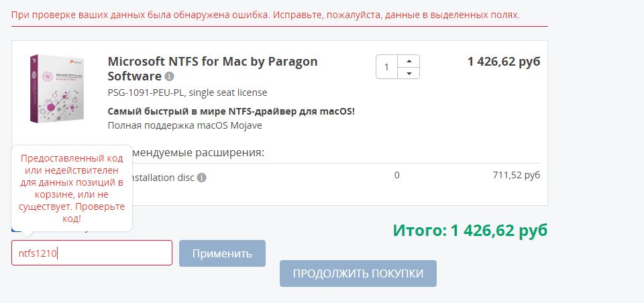644x303 pixels.
Task: Click the info icon beside the Paragon Software title
Action: point(170,76)
